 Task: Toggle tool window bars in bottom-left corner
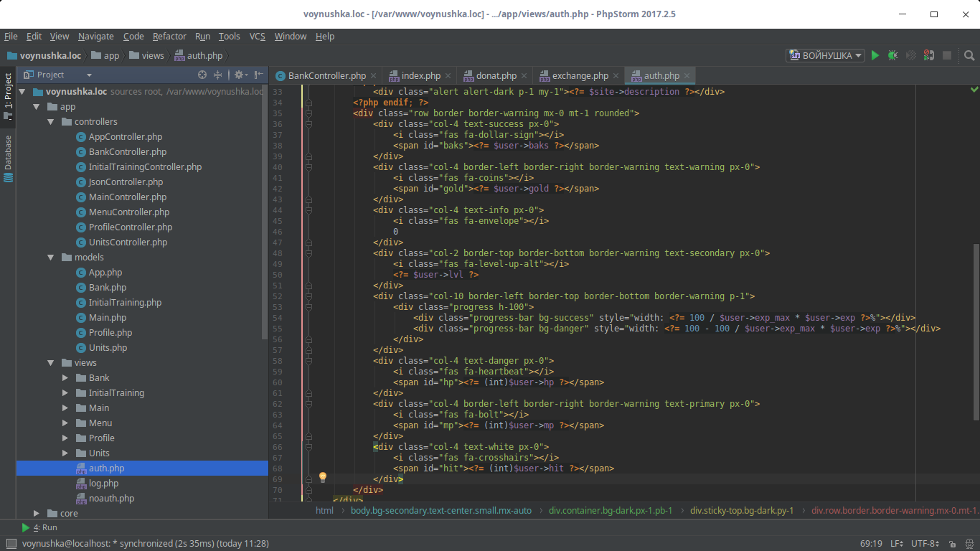point(10,544)
